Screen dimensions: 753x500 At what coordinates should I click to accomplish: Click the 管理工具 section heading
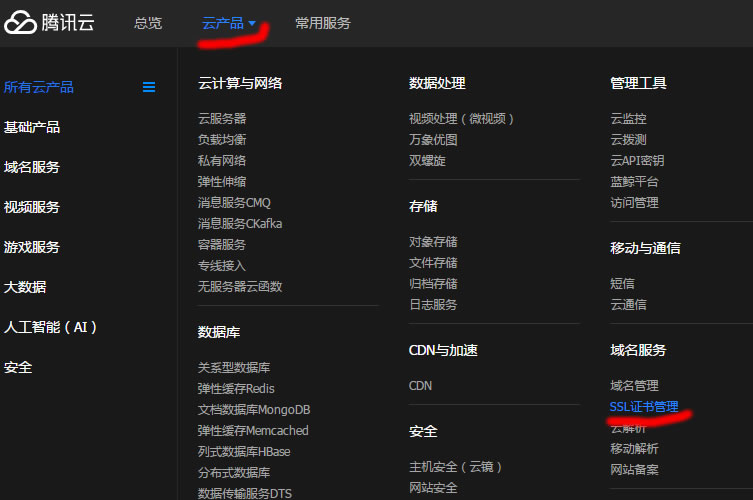point(638,83)
